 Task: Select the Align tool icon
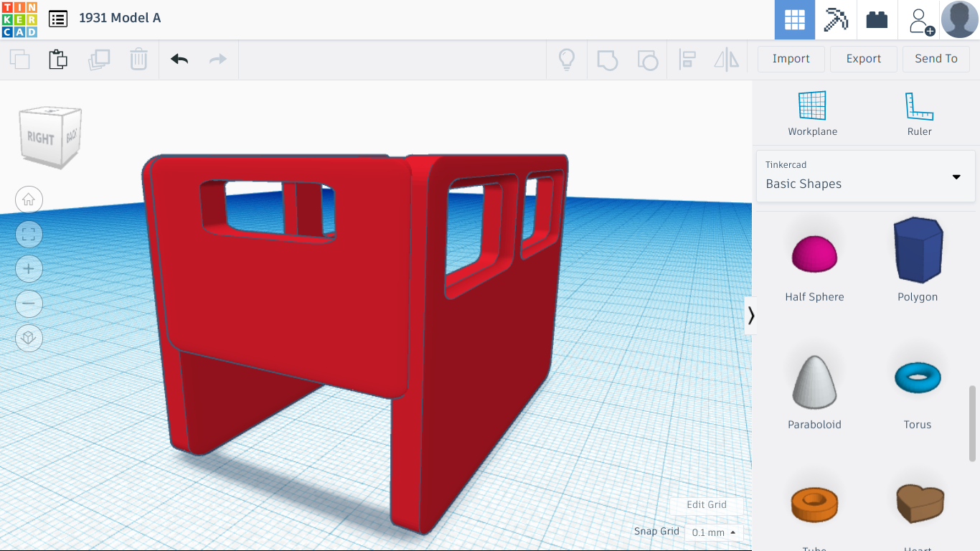tap(687, 60)
